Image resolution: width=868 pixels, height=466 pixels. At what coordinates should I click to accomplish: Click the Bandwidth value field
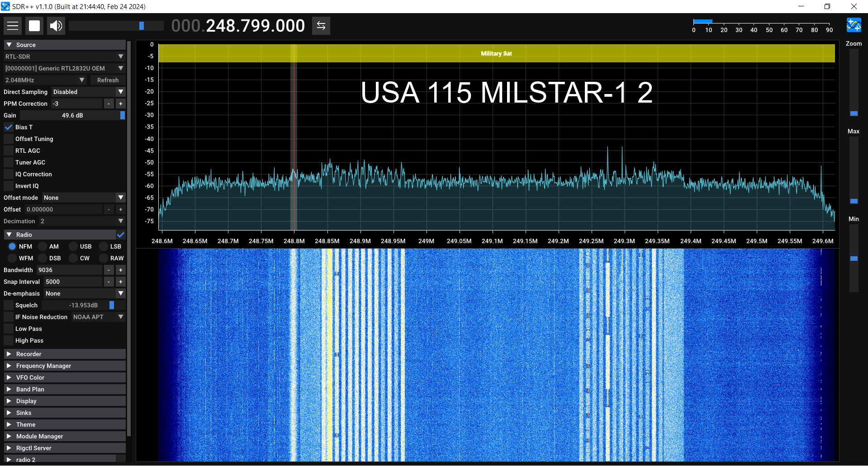70,270
